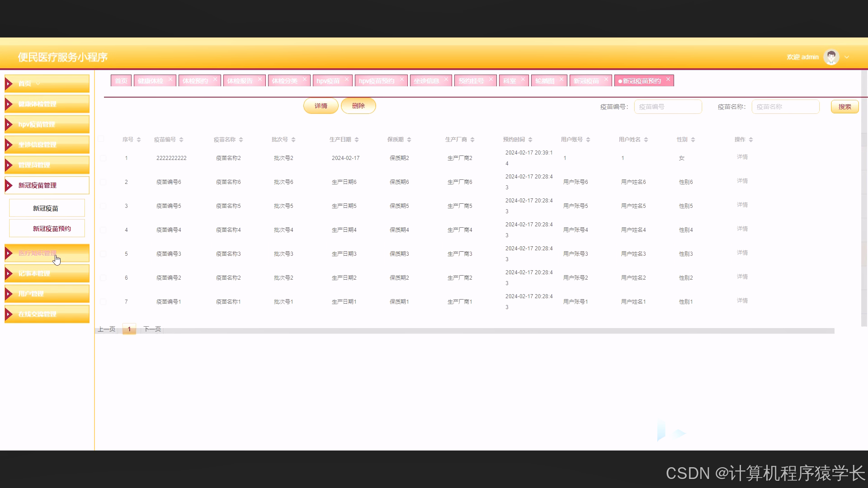Check the row with 疫苗编号 2222222222
The width and height of the screenshot is (868, 488).
pyautogui.click(x=103, y=158)
